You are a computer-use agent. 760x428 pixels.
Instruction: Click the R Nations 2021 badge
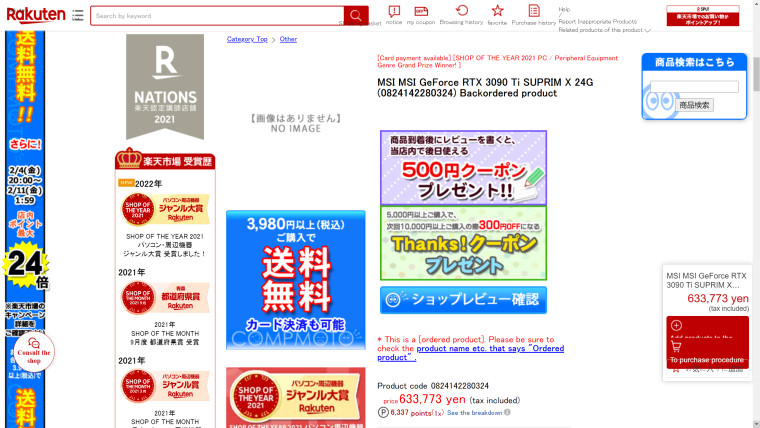(x=165, y=87)
